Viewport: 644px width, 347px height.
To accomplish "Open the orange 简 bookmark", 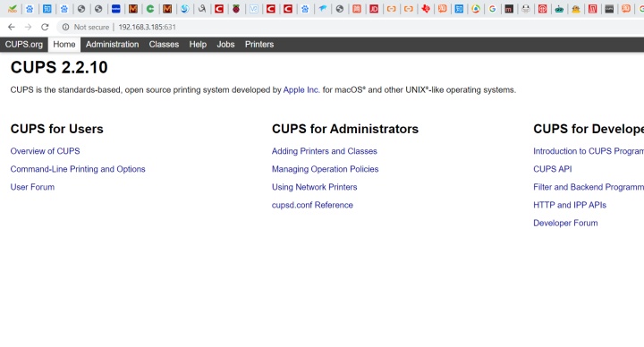I will [357, 9].
